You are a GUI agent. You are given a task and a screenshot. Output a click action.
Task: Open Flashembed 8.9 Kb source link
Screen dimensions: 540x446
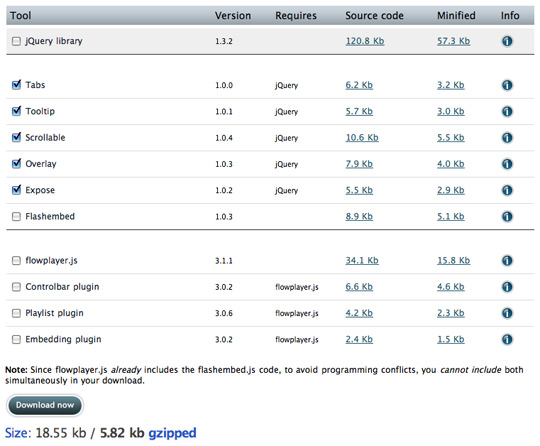[x=359, y=217]
